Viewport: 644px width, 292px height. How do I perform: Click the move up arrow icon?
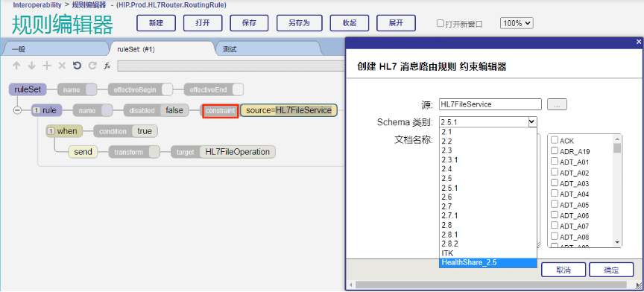point(16,66)
